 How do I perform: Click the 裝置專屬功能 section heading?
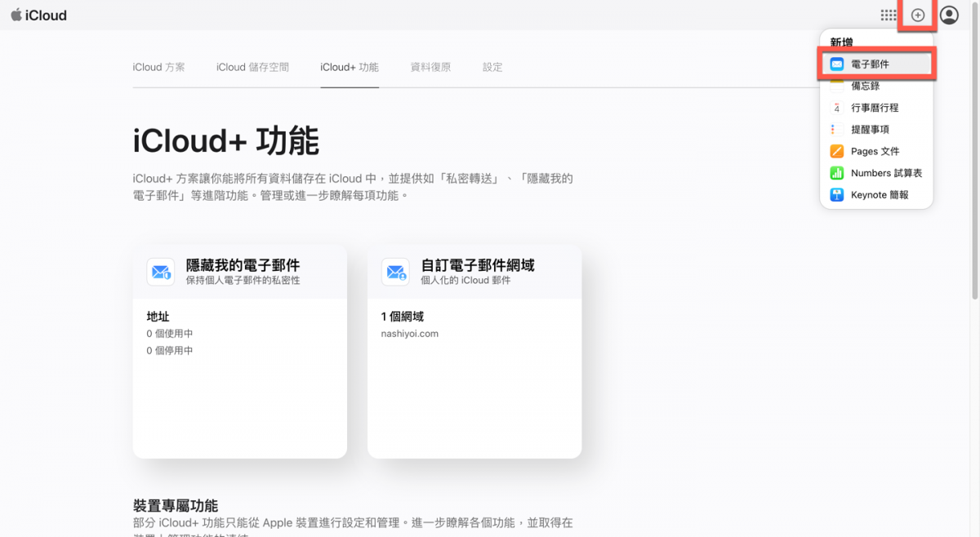pos(176,506)
